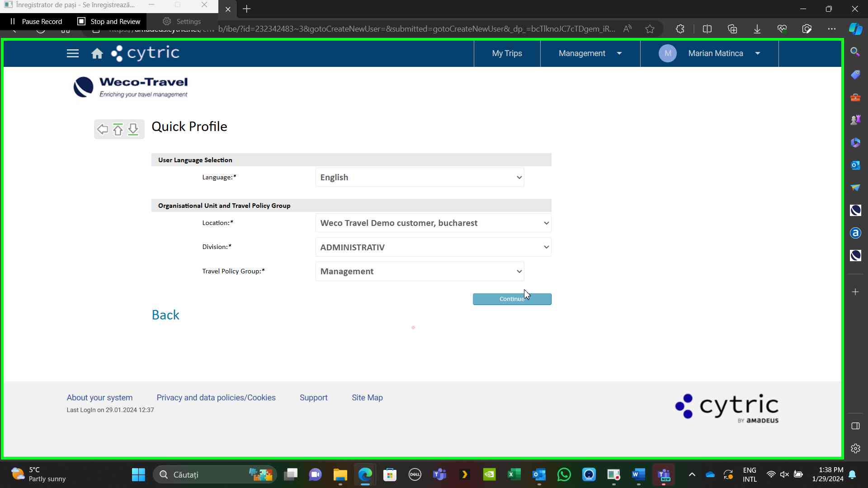Open Outlook icon in Edge sidebar
The image size is (868, 488).
tap(855, 165)
